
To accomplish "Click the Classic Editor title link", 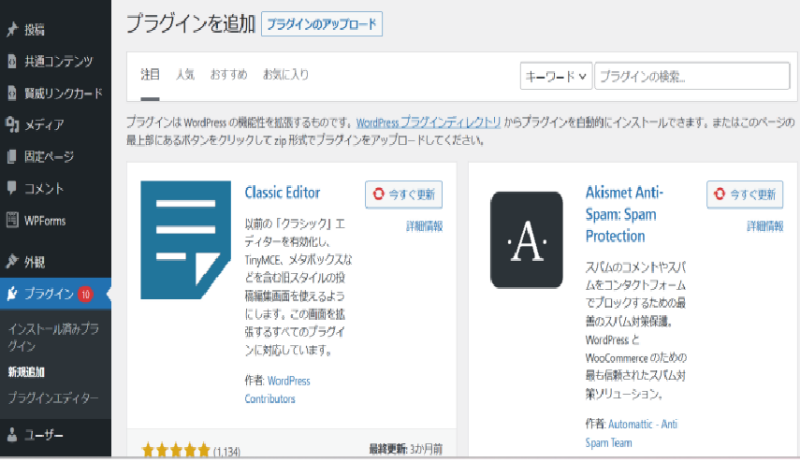I will (x=282, y=192).
